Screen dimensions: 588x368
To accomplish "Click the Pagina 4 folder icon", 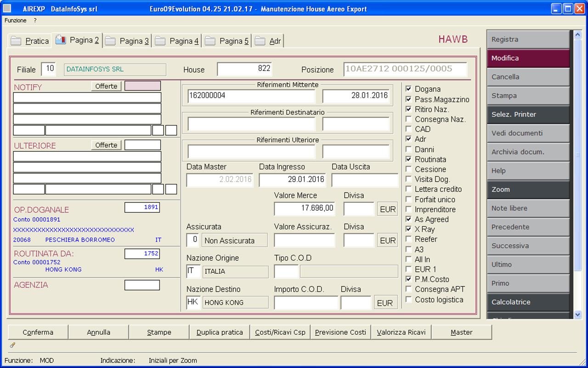I will 160,41.
